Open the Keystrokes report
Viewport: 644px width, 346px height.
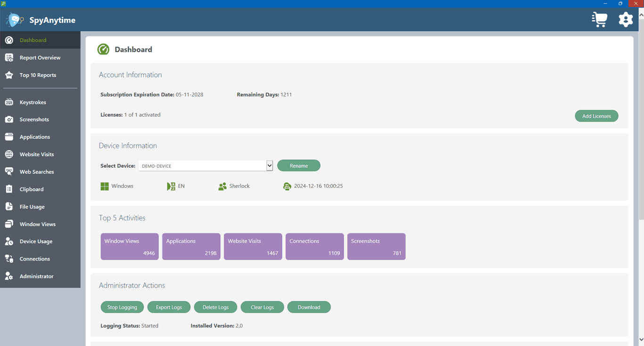(40, 102)
